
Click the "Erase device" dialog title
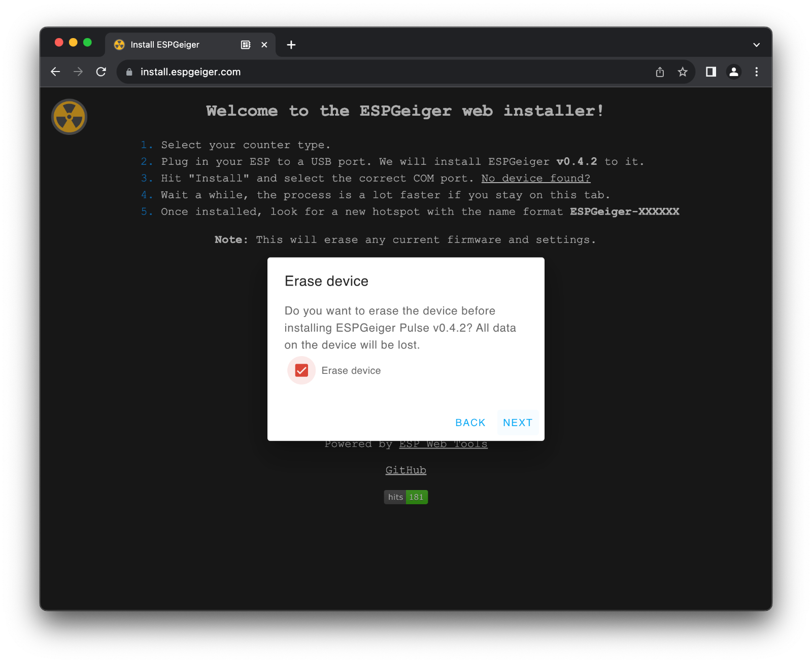tap(326, 281)
